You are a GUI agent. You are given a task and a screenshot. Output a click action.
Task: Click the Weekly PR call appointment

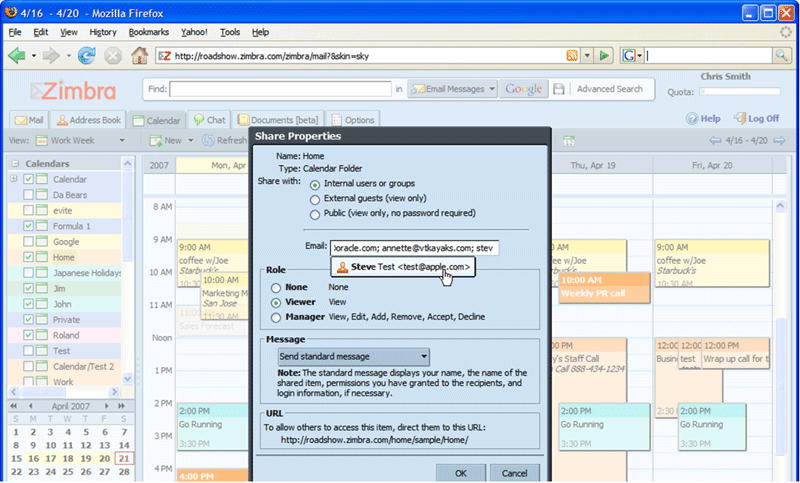(x=605, y=288)
